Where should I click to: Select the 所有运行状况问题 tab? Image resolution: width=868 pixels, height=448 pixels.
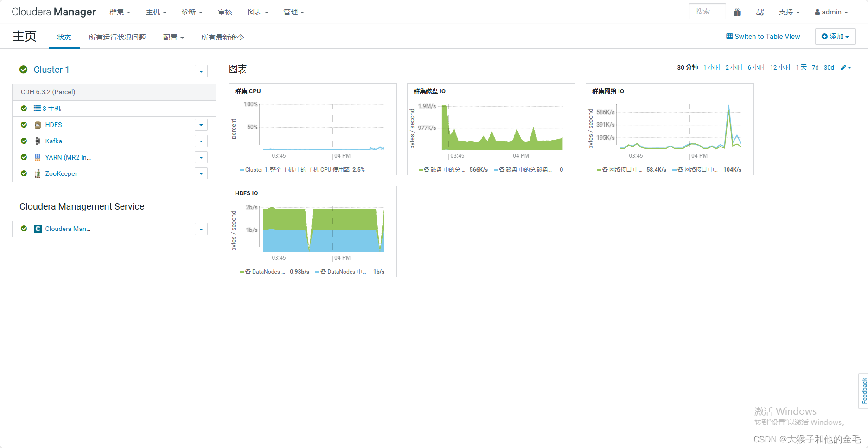(117, 38)
